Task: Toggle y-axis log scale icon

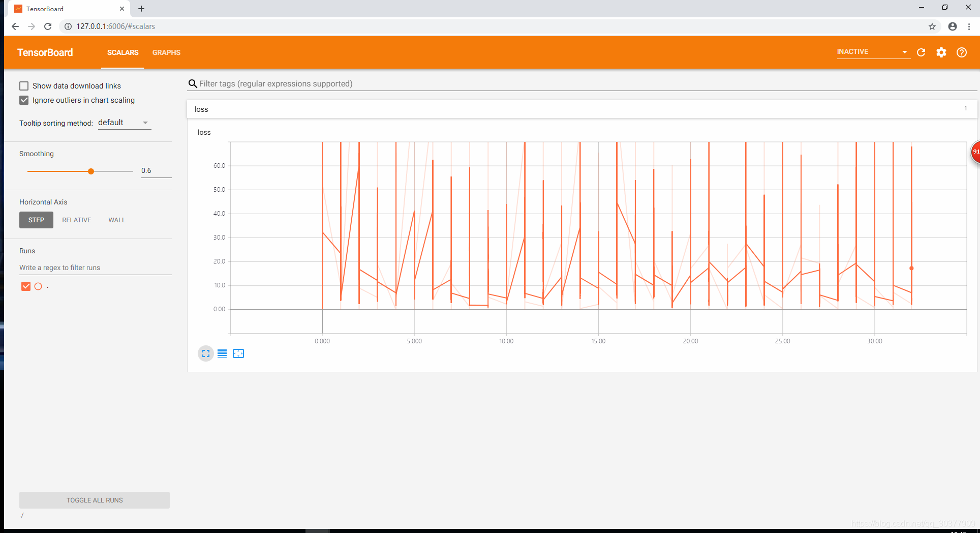Action: pyautogui.click(x=222, y=353)
